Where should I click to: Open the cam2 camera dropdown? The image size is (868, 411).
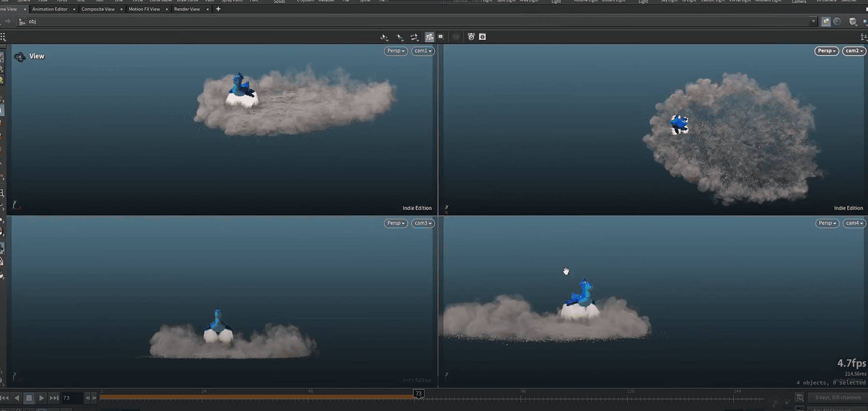point(854,51)
